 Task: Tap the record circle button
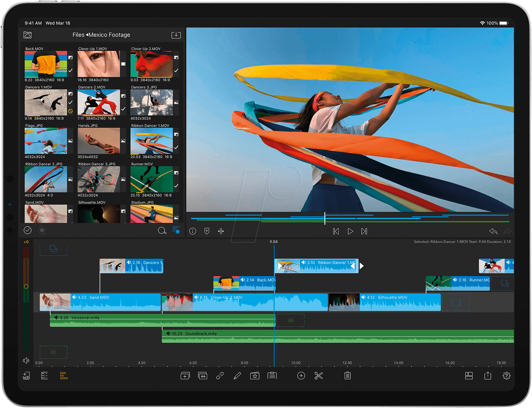42,230
